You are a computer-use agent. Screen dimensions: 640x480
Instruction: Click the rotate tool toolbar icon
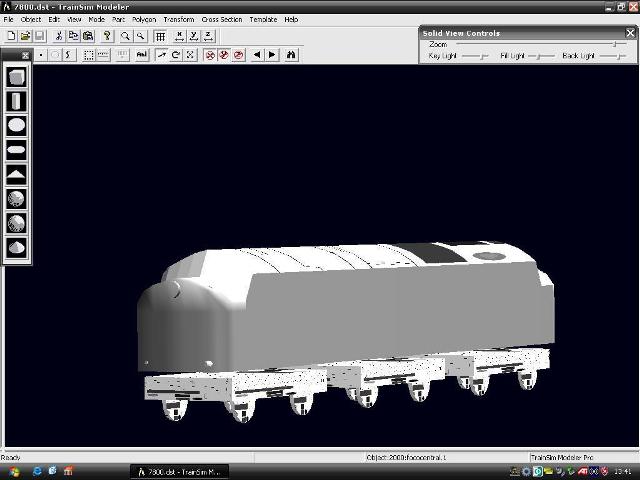pos(176,55)
